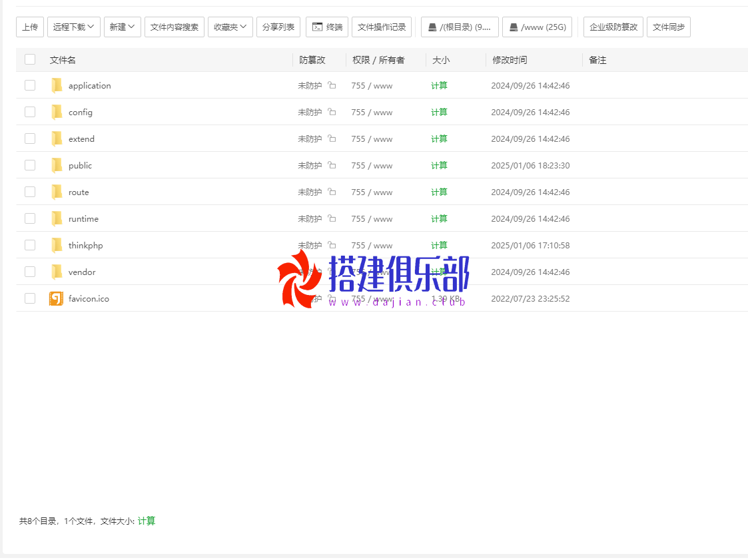Viewport: 748px width, 560px height.
Task: Expand the 收藏夹 favorites dropdown
Action: (230, 27)
